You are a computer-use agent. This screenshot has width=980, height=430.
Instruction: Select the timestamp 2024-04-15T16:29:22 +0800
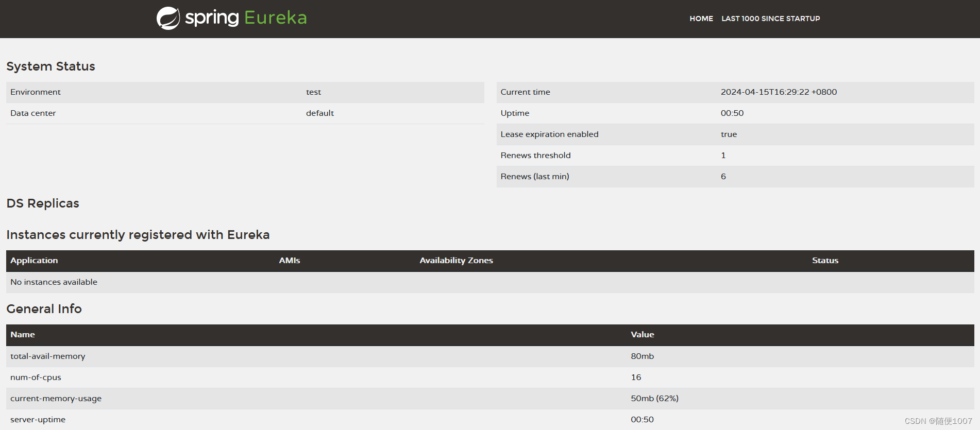click(x=779, y=92)
